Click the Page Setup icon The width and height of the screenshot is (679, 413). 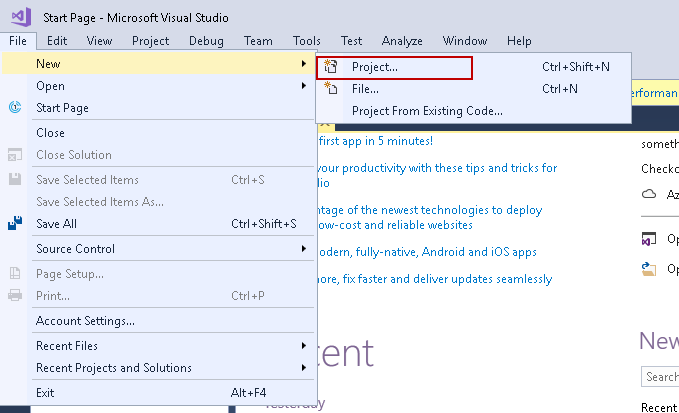point(15,273)
